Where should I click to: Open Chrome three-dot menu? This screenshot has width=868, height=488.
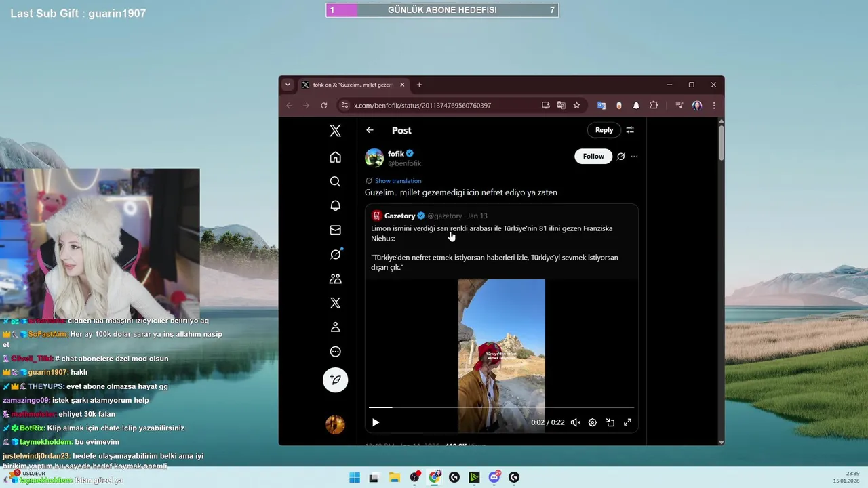(713, 106)
